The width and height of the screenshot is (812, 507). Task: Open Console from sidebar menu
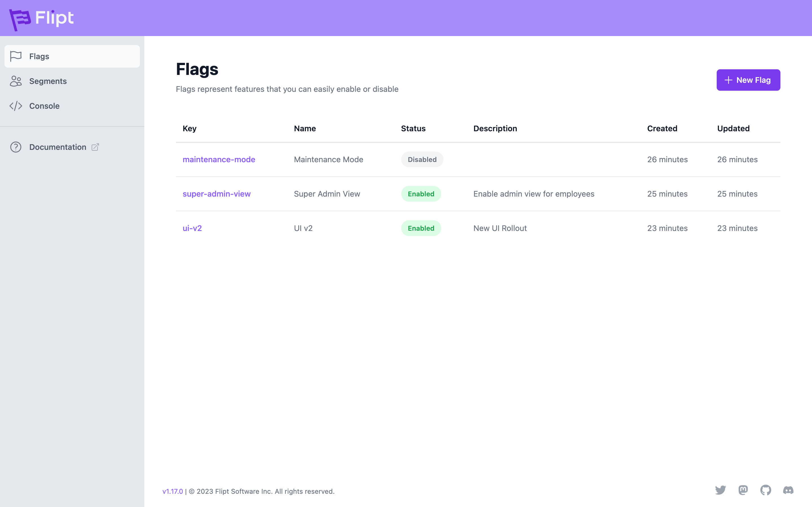coord(44,106)
